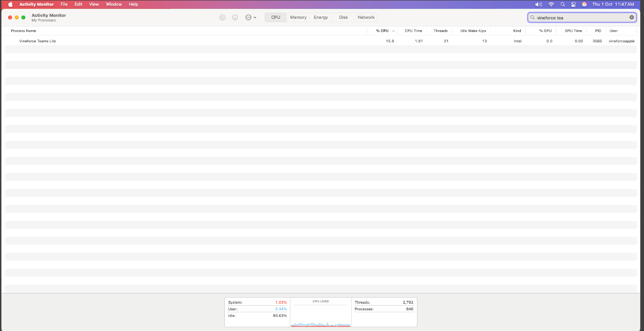This screenshot has height=331, width=644.
Task: Click the user cell vineforceapple
Action: [621, 41]
